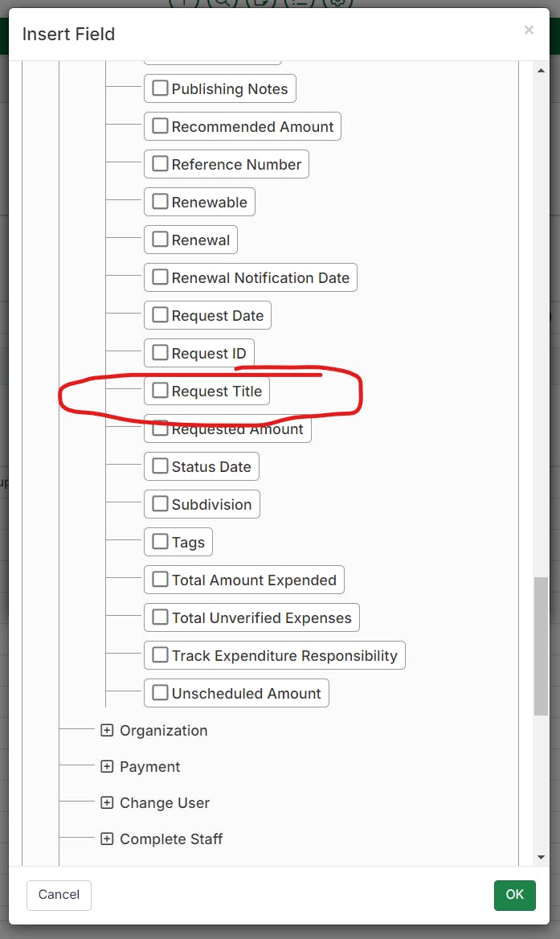Close the Insert Field dialog
This screenshot has width=560, height=939.
pyautogui.click(x=529, y=31)
